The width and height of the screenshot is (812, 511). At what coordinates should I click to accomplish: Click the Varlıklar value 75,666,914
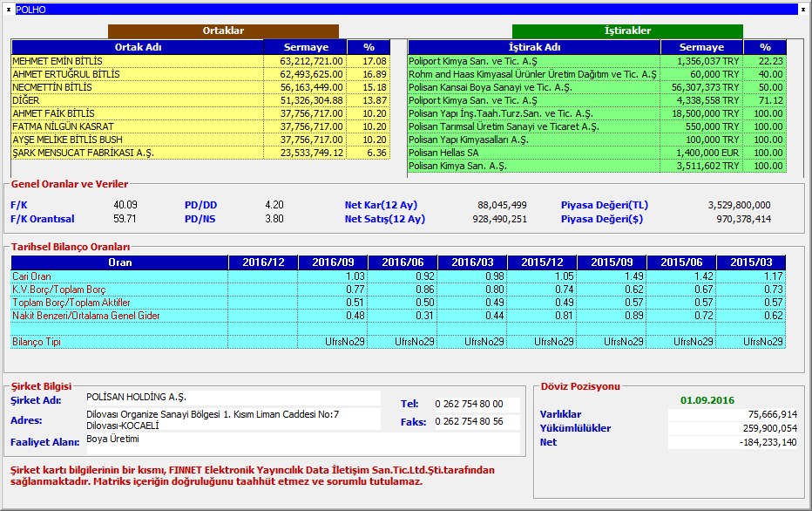point(733,414)
